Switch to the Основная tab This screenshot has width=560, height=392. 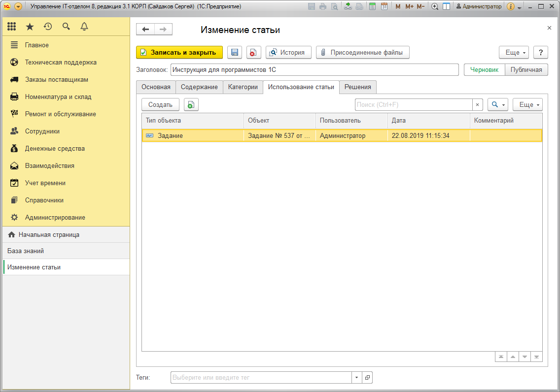click(x=156, y=87)
